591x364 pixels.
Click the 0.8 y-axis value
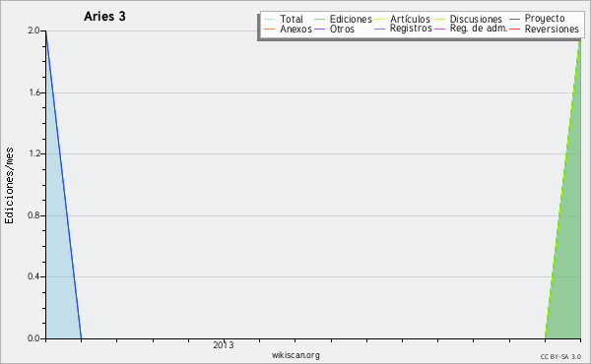point(33,215)
